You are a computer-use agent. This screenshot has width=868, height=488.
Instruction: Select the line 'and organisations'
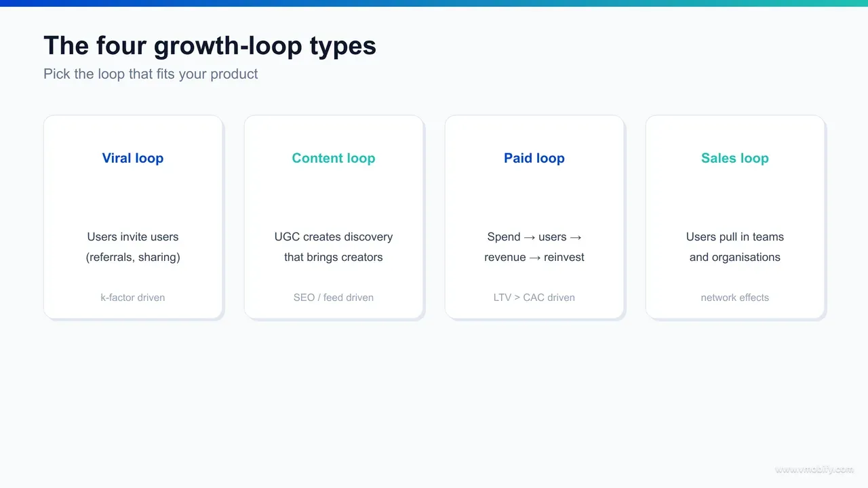point(735,257)
